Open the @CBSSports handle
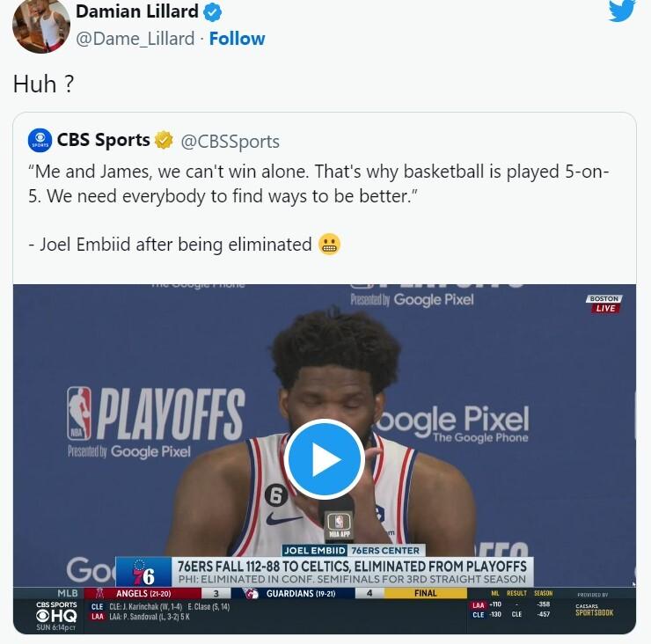 (230, 141)
